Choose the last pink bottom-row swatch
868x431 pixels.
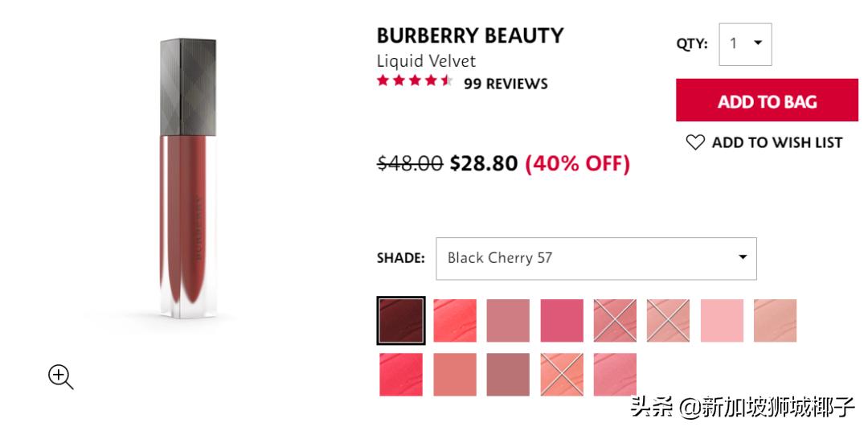[615, 375]
